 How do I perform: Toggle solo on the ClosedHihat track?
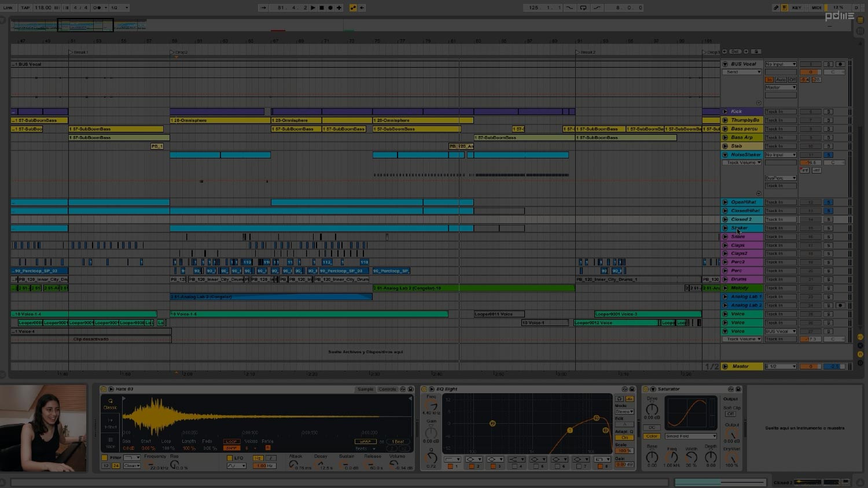click(829, 211)
